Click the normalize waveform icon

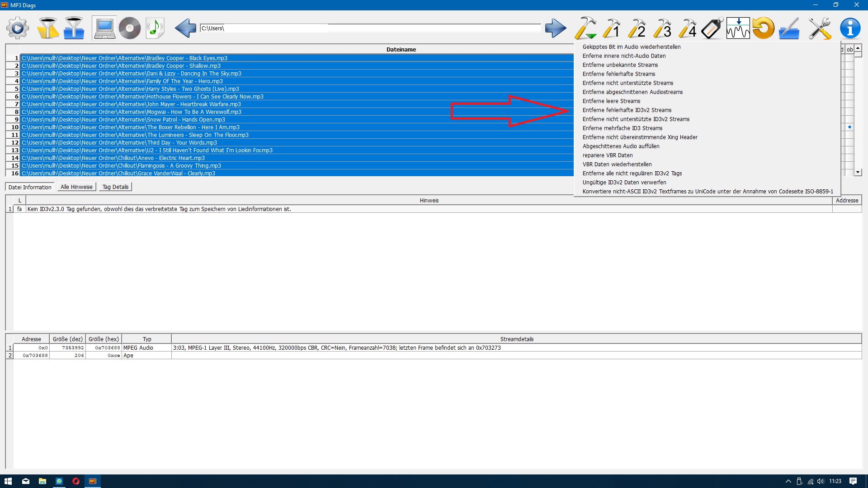pyautogui.click(x=738, y=28)
